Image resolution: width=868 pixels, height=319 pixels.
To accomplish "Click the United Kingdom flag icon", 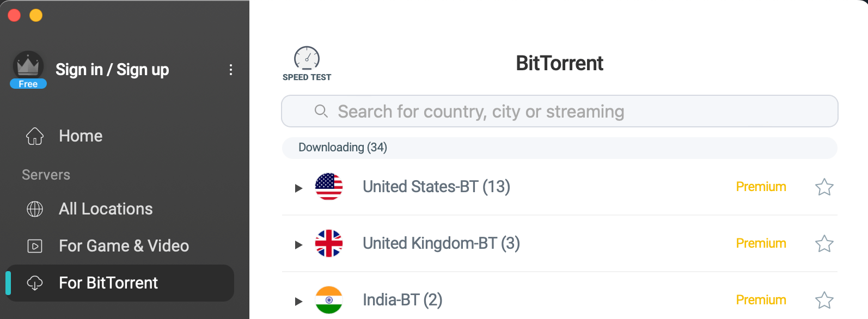I will pos(329,243).
